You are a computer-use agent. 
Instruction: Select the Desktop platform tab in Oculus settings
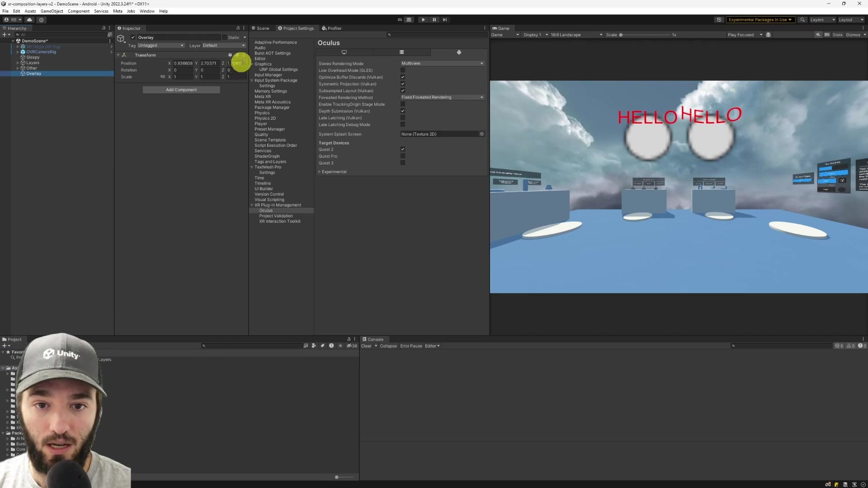344,52
